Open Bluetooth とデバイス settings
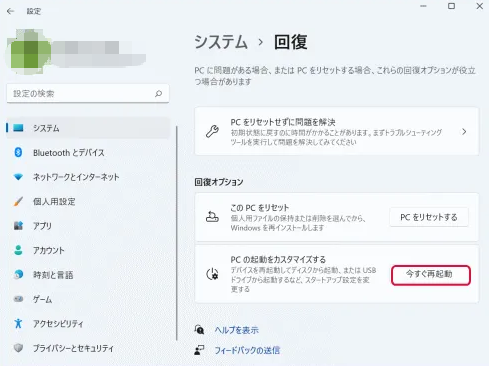 [88, 152]
